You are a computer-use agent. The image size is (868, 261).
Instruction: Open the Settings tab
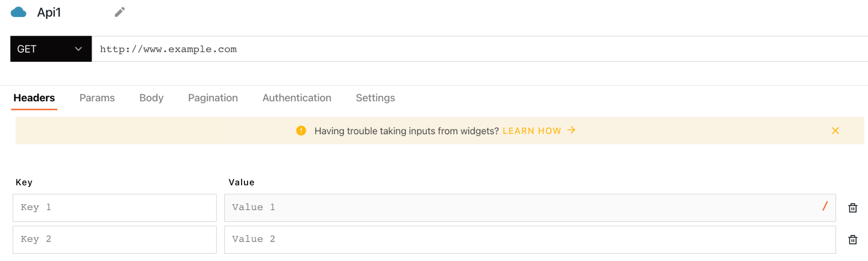tap(375, 98)
